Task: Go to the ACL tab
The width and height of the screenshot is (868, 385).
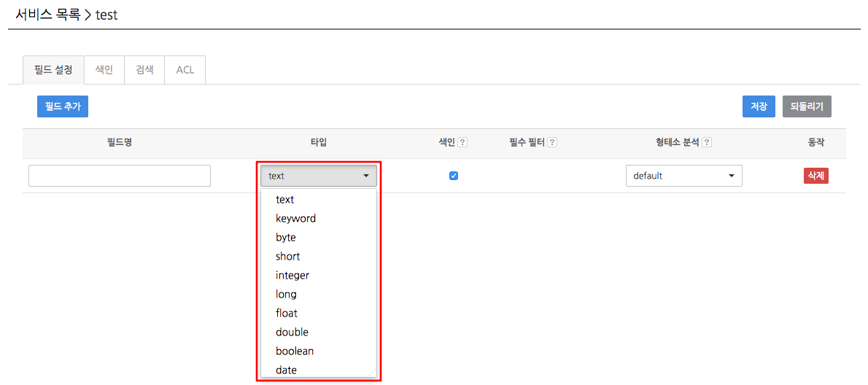Action: coord(185,70)
